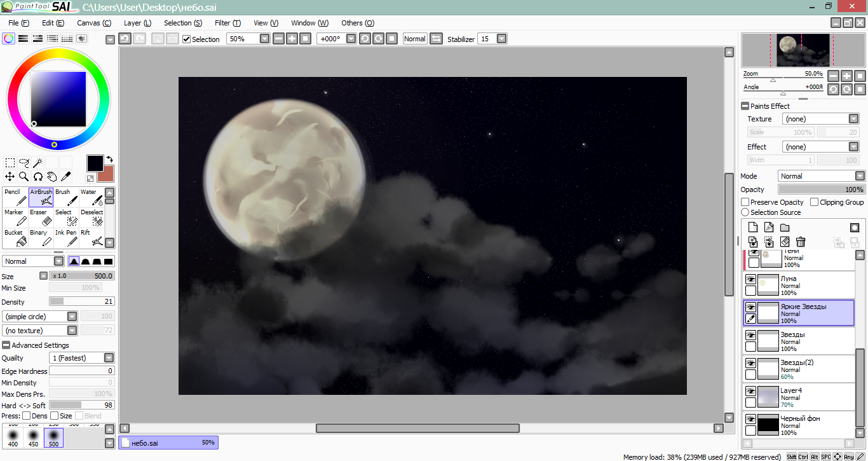Screen dimensions: 868x461
Task: Enable Press Dens checkbox
Action: (26, 416)
